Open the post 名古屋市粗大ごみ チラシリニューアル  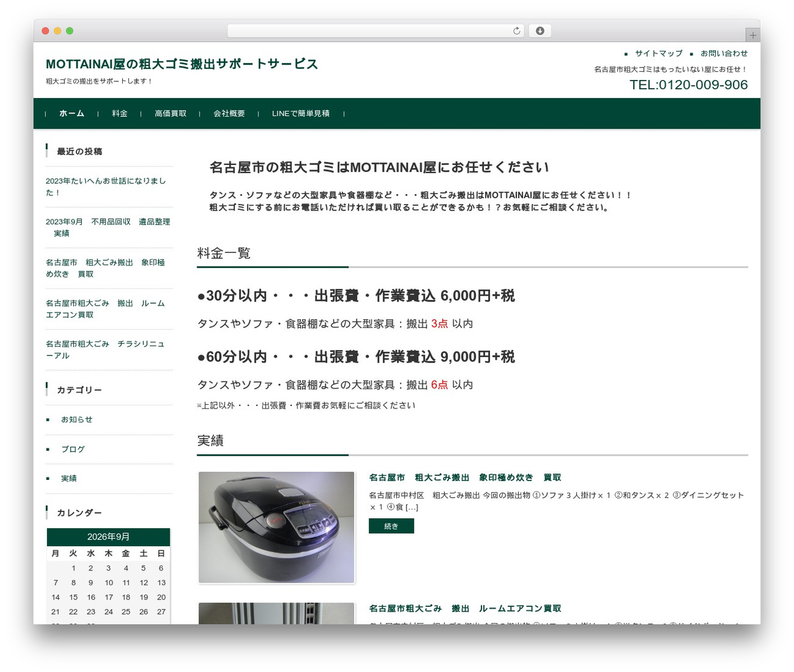pos(105,350)
